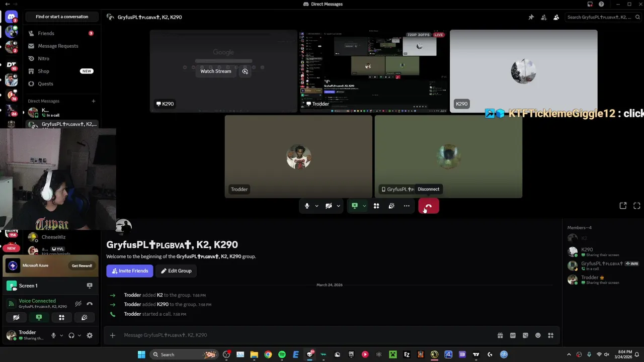Viewport: 644px width, 362px height.
Task: Send a gift icon in message box
Action: coord(500,335)
